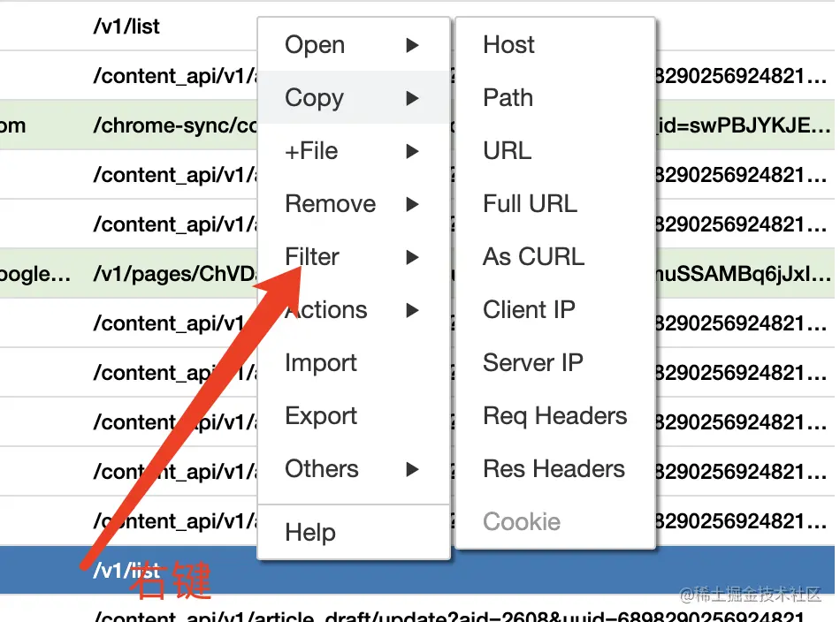Copy Host from the submenu
Viewport: 840px width, 622px height.
coord(555,44)
